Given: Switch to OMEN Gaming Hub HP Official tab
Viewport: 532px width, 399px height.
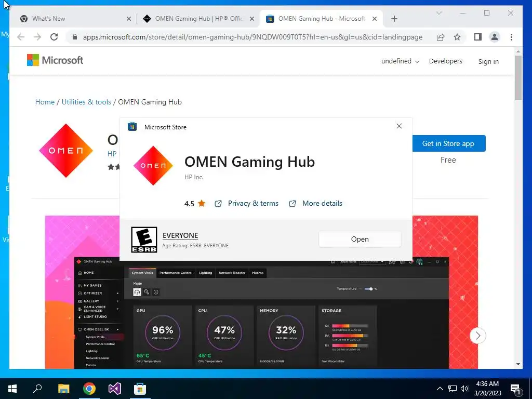Looking at the screenshot, I should 198,19.
